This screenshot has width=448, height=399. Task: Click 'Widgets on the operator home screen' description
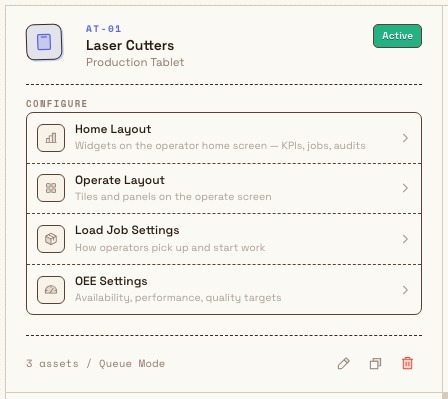click(x=220, y=146)
